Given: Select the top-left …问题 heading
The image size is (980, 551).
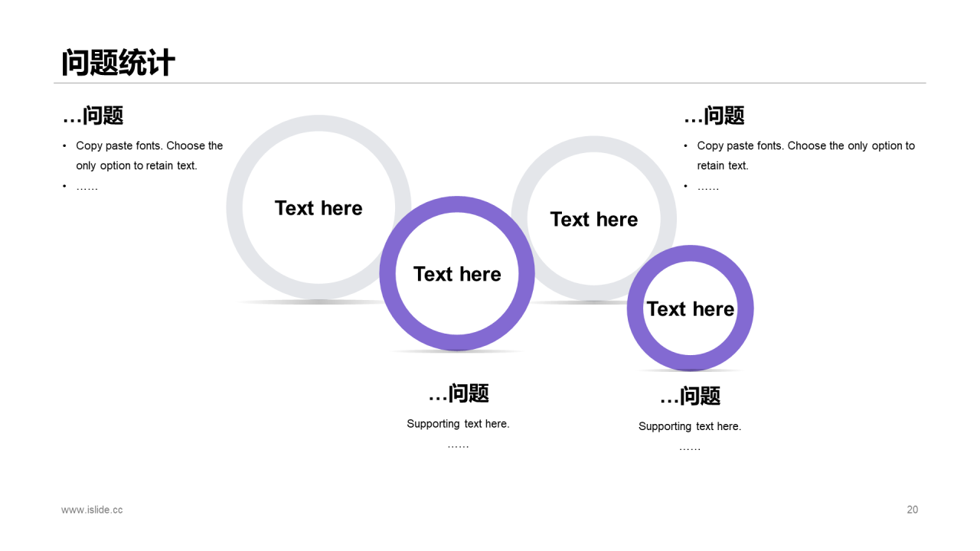Looking at the screenshot, I should 93,116.
